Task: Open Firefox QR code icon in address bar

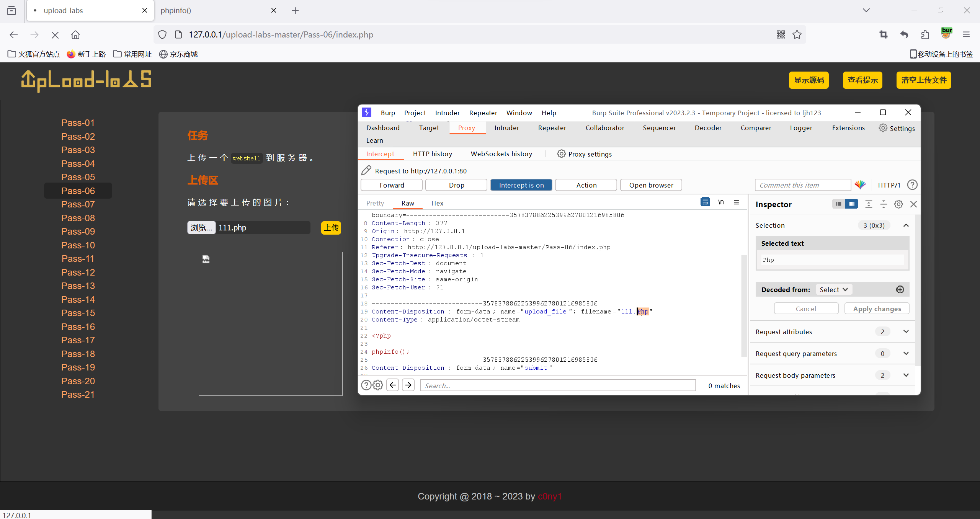Action: click(x=781, y=34)
